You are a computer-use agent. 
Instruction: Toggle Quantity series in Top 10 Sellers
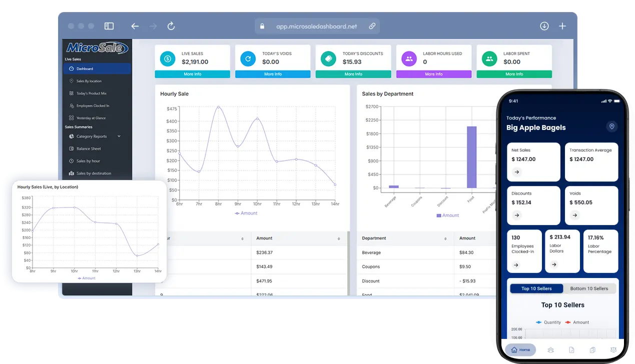pyautogui.click(x=548, y=322)
